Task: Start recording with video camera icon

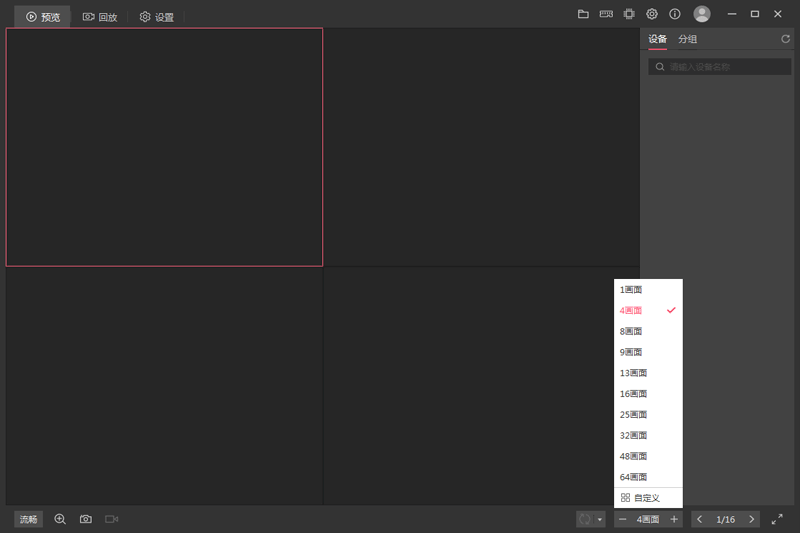Action: coord(111,519)
